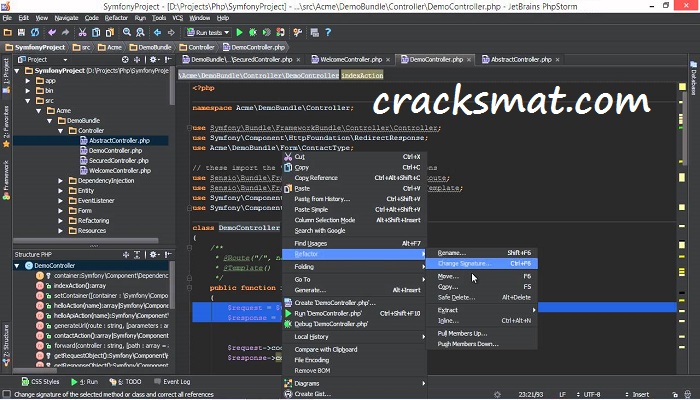Click the lock icon in status bar
Viewport: 700px width, 400px height.
click(675, 395)
